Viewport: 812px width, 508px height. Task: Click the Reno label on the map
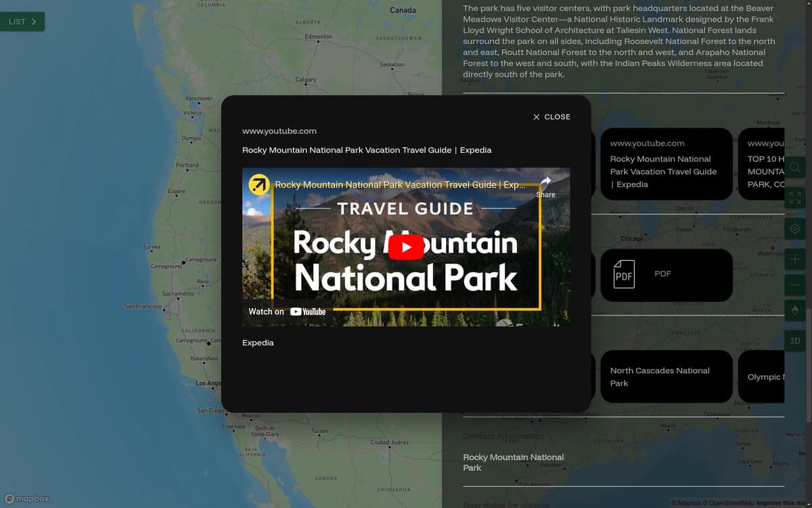[202, 281]
